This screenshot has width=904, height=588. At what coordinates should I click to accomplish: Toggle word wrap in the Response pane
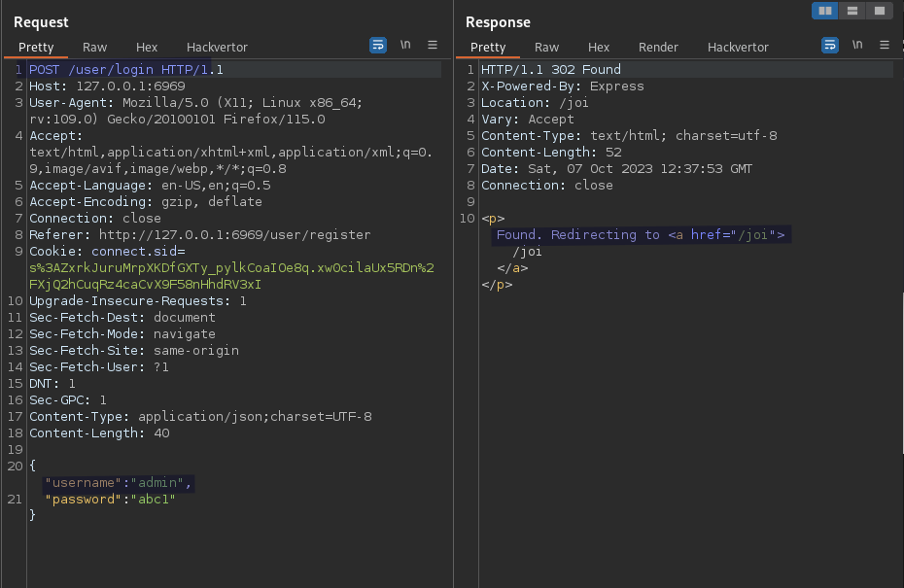tap(829, 45)
